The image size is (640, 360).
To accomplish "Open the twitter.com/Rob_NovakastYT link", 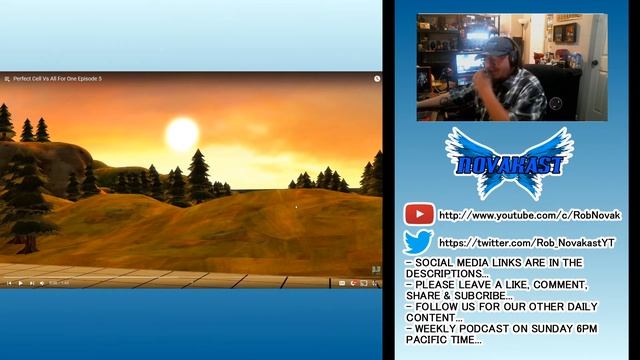I will (527, 243).
